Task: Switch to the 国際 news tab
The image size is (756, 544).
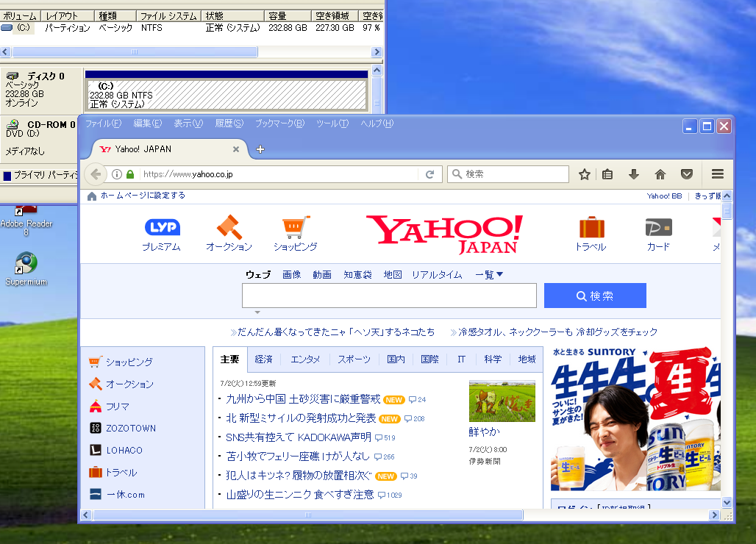Action: pyautogui.click(x=429, y=359)
